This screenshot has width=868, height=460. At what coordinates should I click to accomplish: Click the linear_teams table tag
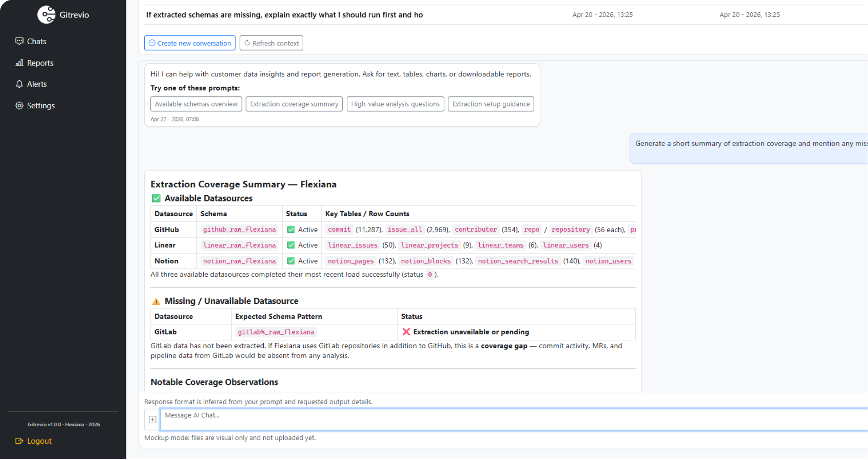pyautogui.click(x=501, y=245)
